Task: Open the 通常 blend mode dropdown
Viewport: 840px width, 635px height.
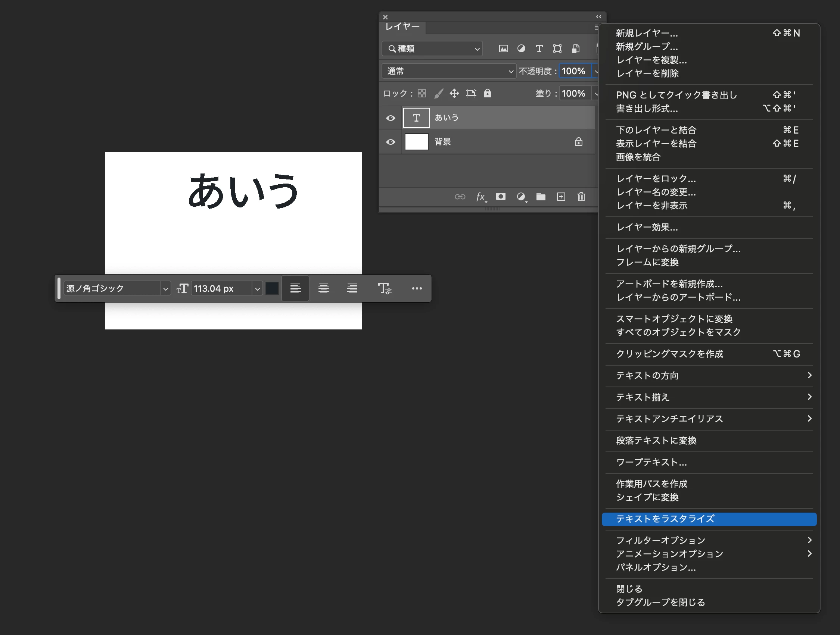Action: click(448, 71)
